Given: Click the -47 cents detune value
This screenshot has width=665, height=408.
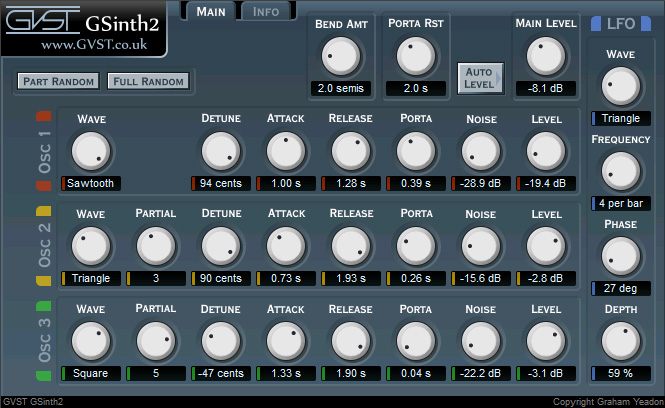Looking at the screenshot, I should [221, 373].
